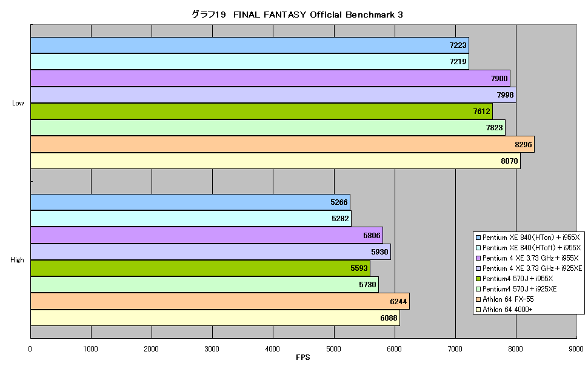Click the 3000 tick on the FPS axis

coord(212,349)
